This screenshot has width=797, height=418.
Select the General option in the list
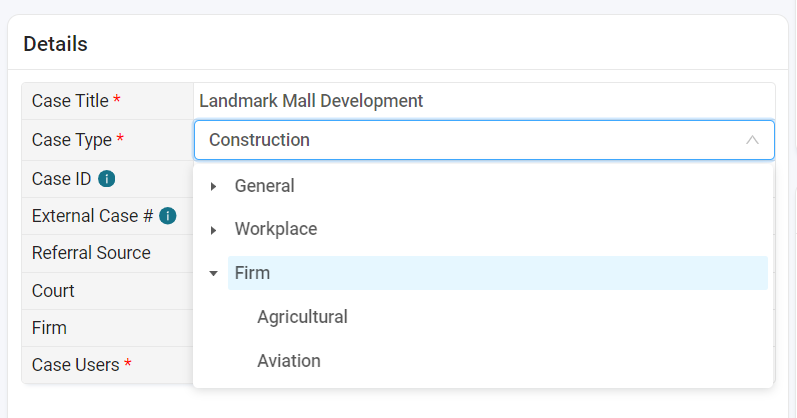coord(264,186)
